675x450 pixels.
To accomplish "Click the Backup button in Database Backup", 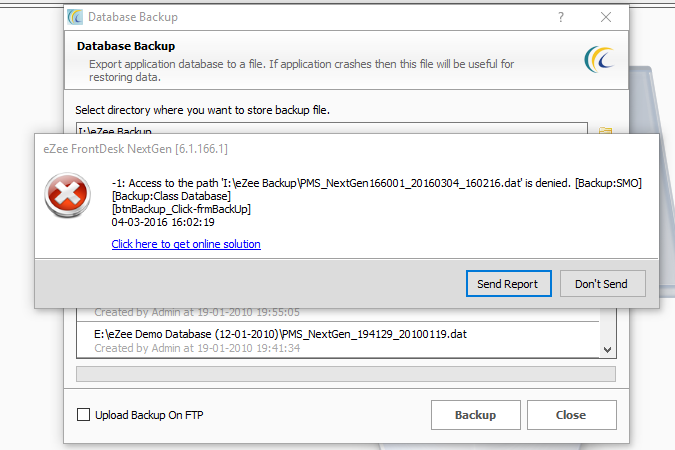I will pos(476,415).
